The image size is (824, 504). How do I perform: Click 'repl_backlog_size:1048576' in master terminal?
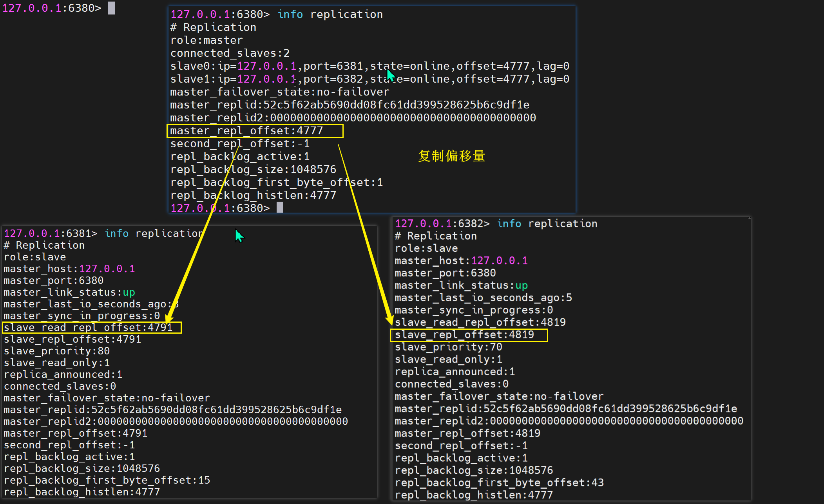pyautogui.click(x=253, y=170)
